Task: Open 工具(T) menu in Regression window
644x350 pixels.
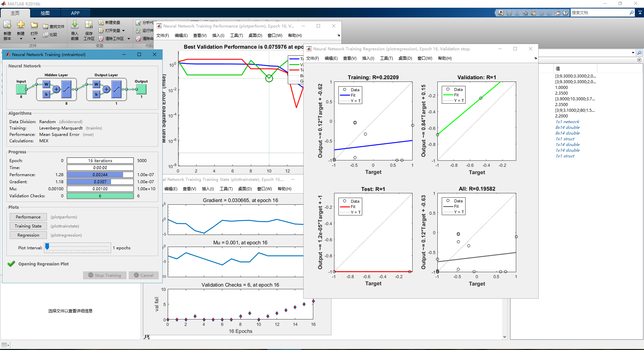Action: 386,58
